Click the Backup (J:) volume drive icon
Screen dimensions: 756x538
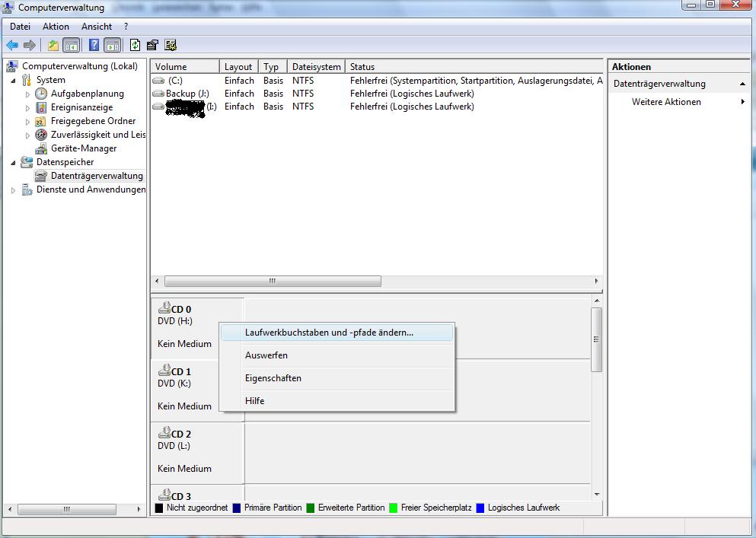point(158,94)
